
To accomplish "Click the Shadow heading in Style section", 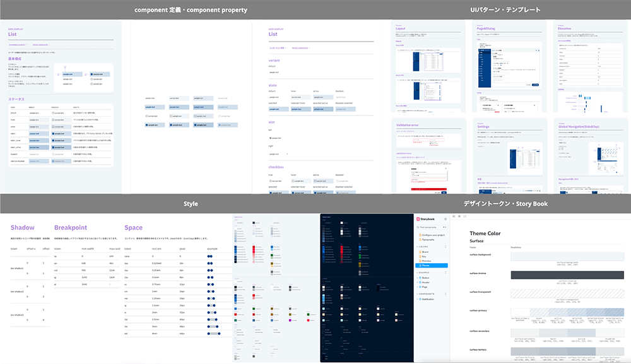I will [23, 228].
